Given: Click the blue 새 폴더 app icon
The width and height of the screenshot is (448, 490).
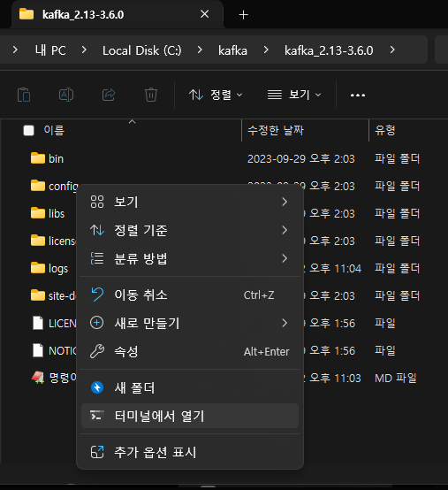Looking at the screenshot, I should pyautogui.click(x=97, y=387).
